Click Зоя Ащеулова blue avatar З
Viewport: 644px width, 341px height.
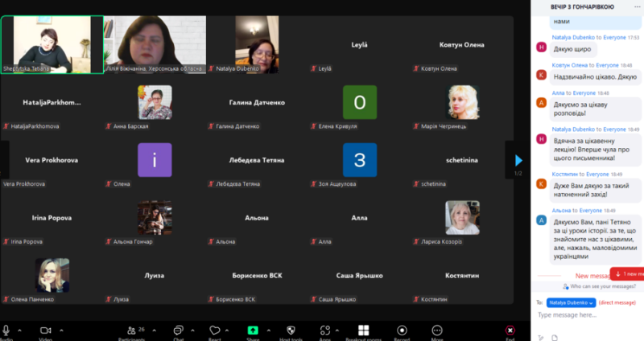point(360,160)
